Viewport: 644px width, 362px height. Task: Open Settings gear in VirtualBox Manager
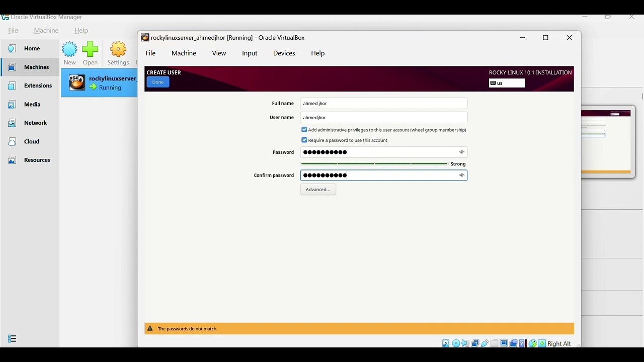click(118, 49)
